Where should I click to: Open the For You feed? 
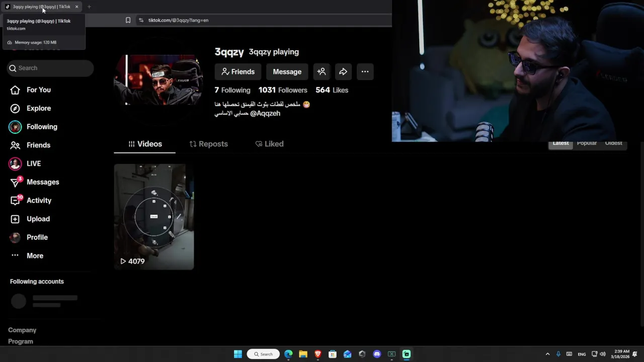[31, 90]
